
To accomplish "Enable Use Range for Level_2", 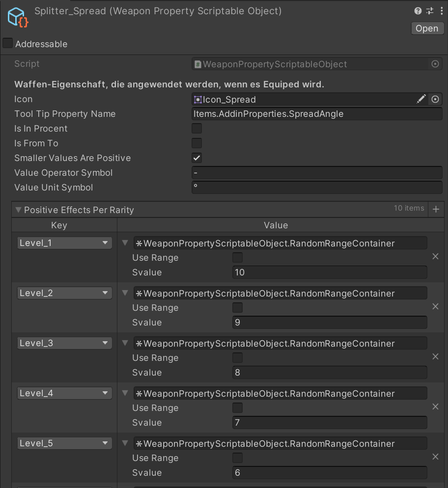I will click(237, 308).
